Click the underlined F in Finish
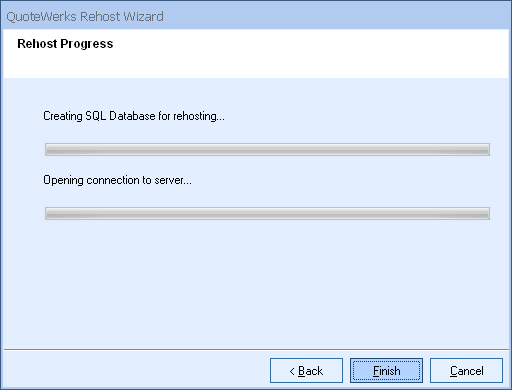 pyautogui.click(x=375, y=371)
